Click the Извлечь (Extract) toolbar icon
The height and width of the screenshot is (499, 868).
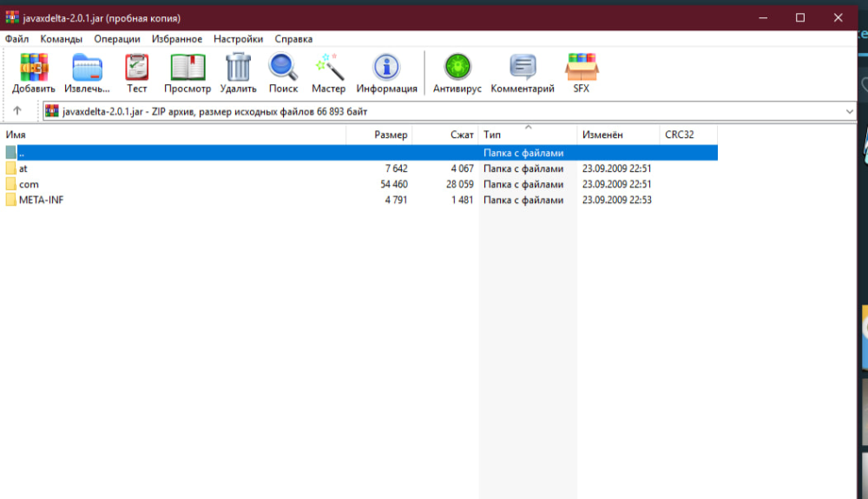[87, 68]
